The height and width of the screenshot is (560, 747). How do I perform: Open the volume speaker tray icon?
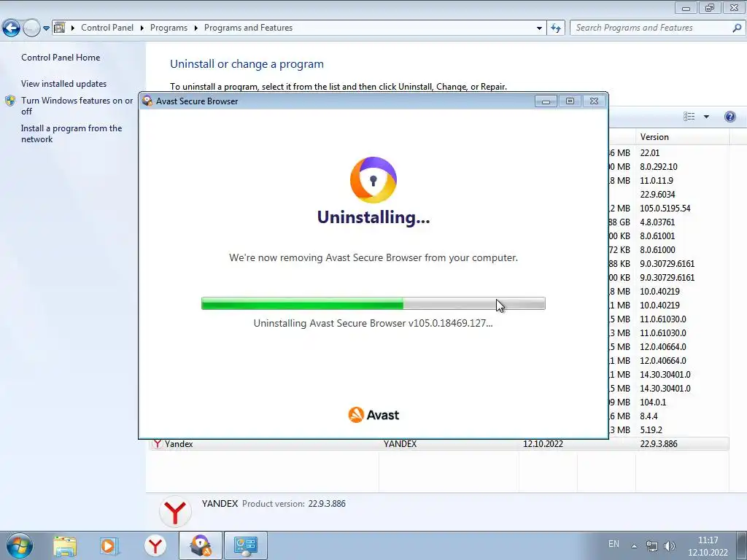(670, 545)
